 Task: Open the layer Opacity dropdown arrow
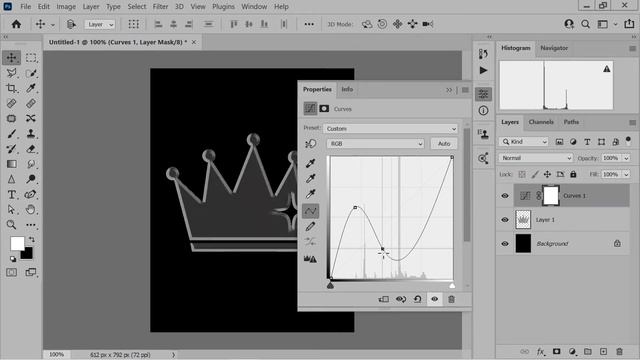tap(626, 158)
